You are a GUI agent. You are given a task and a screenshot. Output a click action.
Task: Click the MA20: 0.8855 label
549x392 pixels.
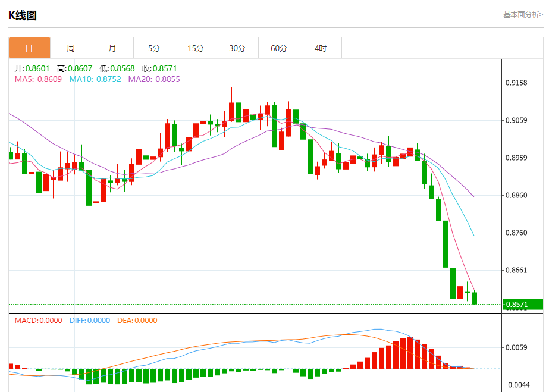tap(154, 79)
